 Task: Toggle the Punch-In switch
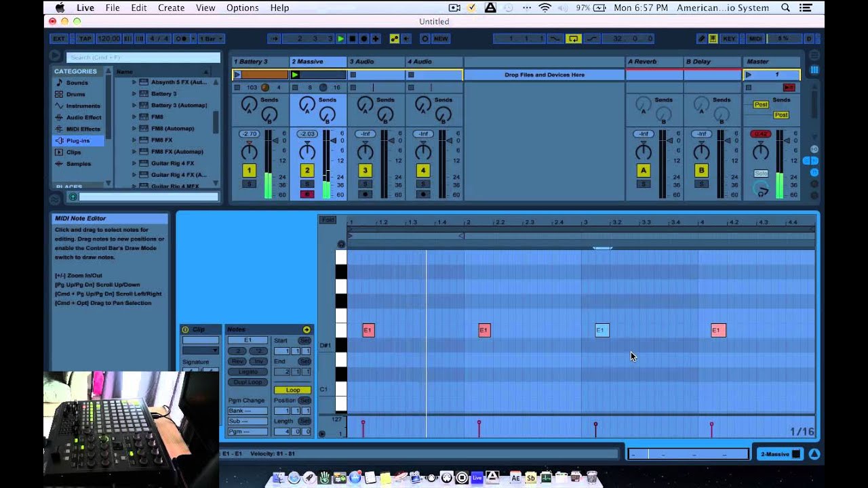(555, 39)
